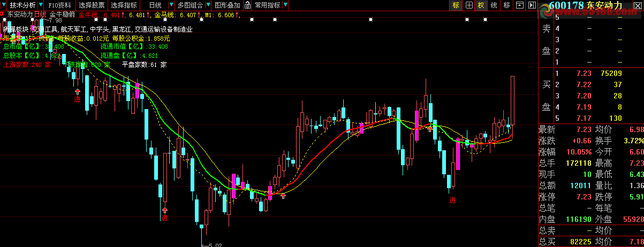The width and height of the screenshot is (644, 247).
Task: Click 量比 value 1.36
Action: pyautogui.click(x=636, y=186)
